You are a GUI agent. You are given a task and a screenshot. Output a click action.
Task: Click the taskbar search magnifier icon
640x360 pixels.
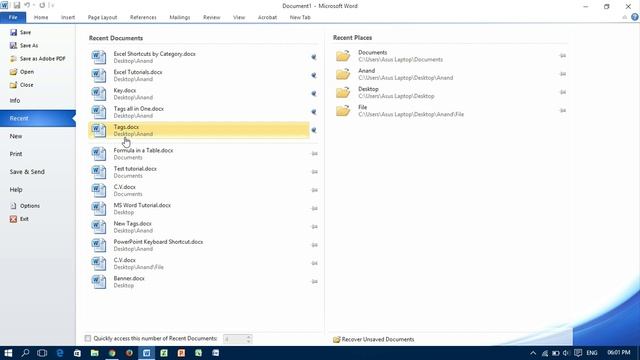tap(25, 353)
